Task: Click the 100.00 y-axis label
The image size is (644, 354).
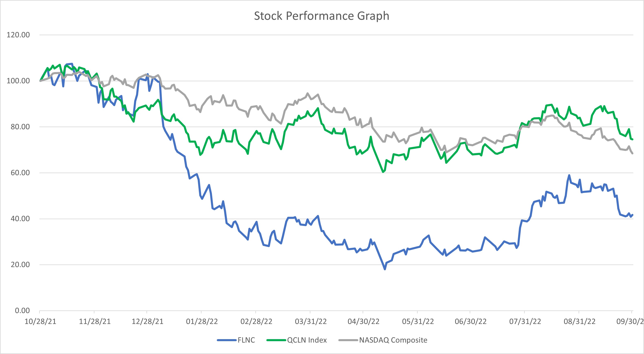Action: click(x=18, y=81)
